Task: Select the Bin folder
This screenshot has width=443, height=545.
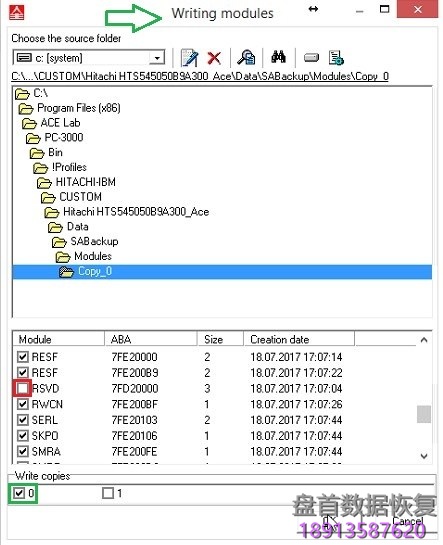Action: click(x=46, y=153)
